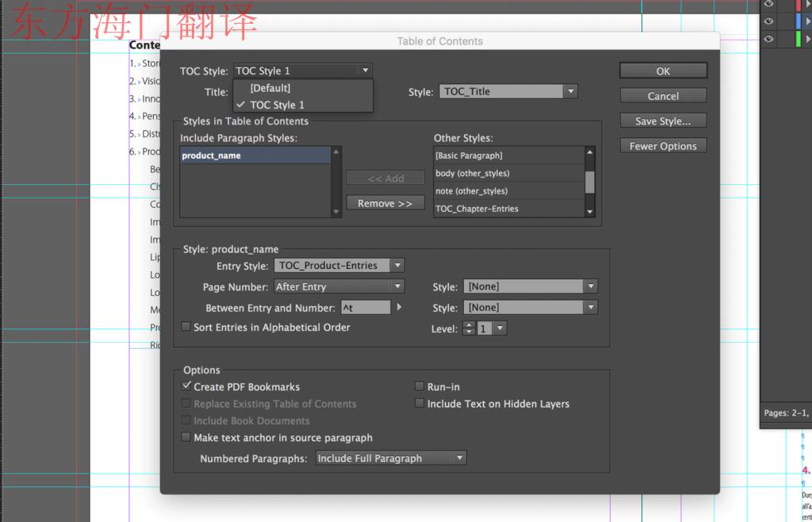812x522 pixels.
Task: Click the green layer color bar
Action: (798, 39)
